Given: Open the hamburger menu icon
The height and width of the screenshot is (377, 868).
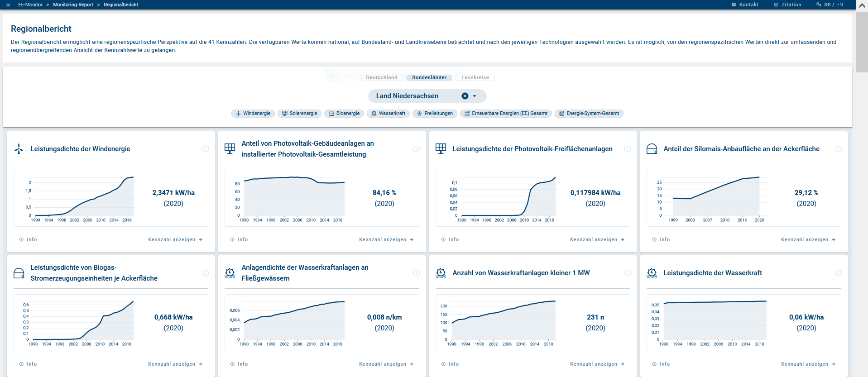Looking at the screenshot, I should click(8, 5).
